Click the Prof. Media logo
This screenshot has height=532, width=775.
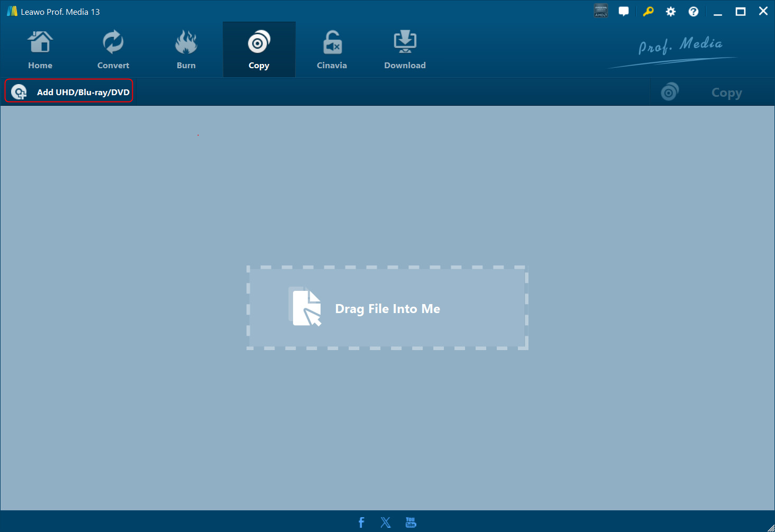680,48
